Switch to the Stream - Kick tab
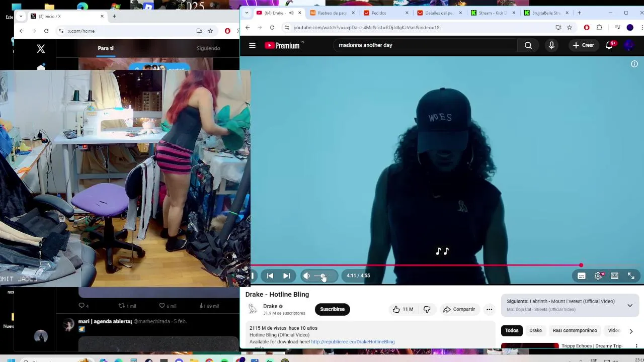 493,13
